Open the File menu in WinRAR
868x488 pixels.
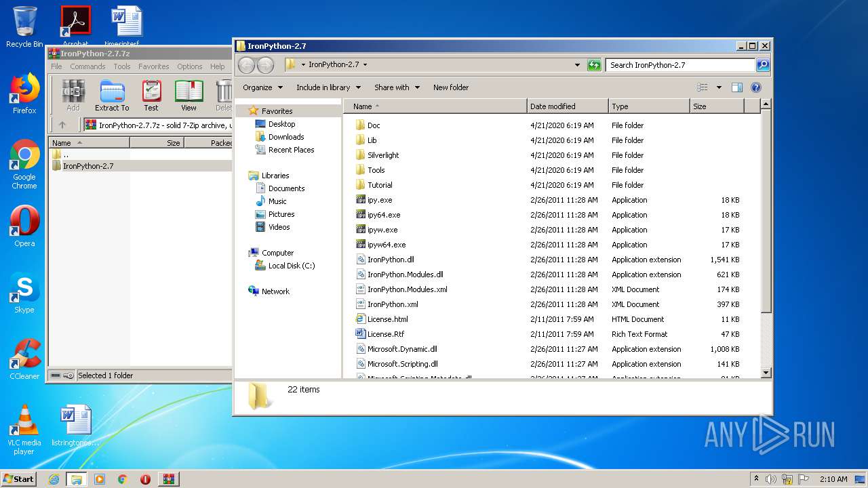[x=56, y=66]
